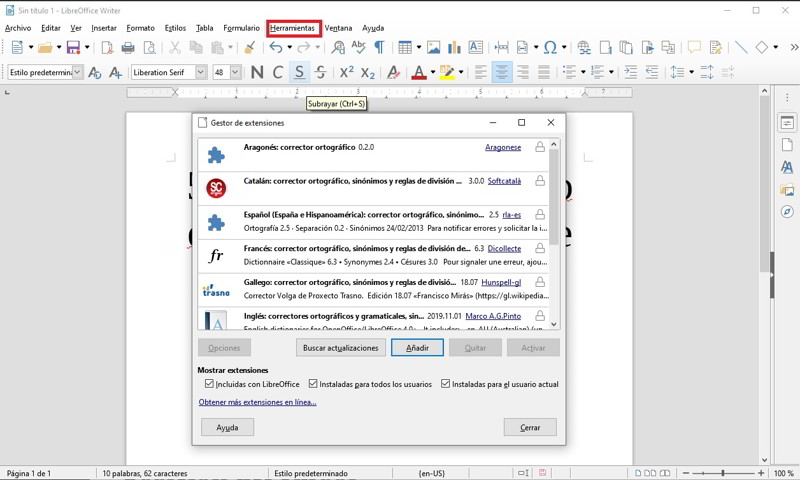This screenshot has height=480, width=800.
Task: Adjust the zoom slider in status bar
Action: [x=723, y=473]
